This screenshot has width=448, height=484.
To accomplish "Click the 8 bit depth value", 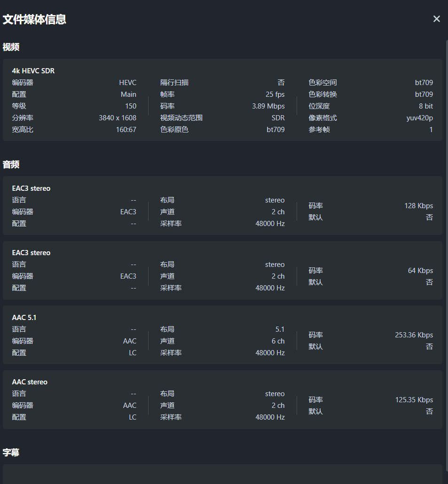I will [x=426, y=106].
